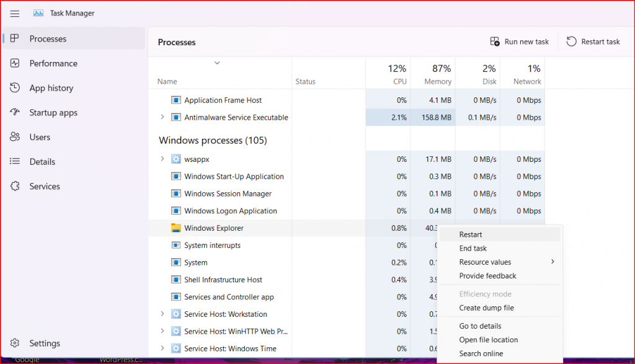
Task: Click the Run new task button label
Action: [526, 42]
